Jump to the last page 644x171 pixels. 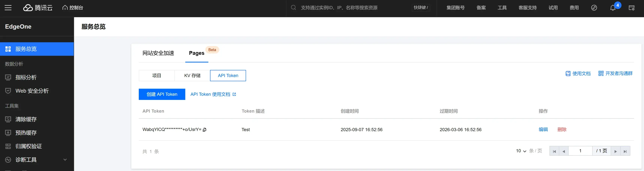(625, 151)
